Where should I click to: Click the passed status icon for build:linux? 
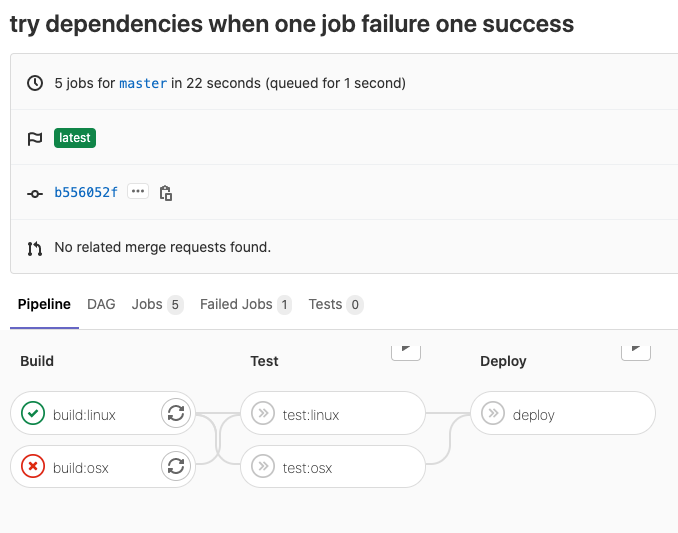coord(33,413)
